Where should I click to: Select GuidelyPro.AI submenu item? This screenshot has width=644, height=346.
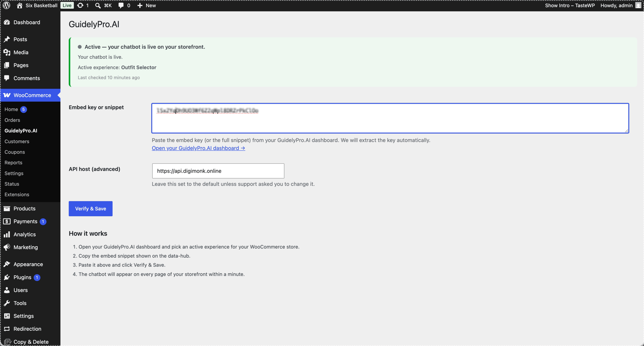(x=21, y=131)
